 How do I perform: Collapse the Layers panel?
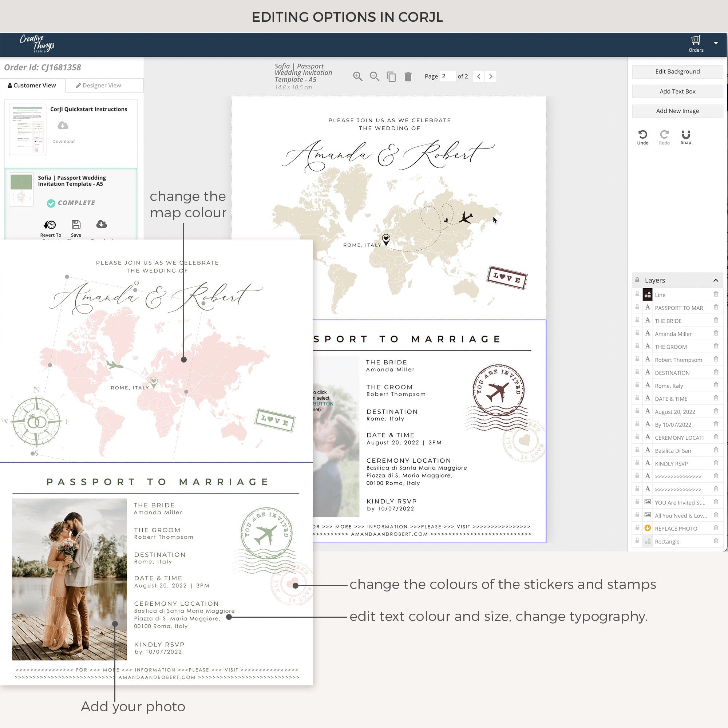tap(716, 280)
